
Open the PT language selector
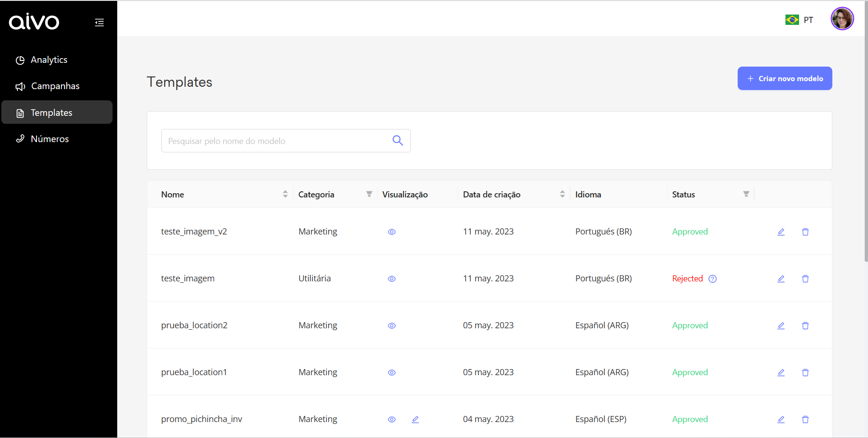coord(800,20)
